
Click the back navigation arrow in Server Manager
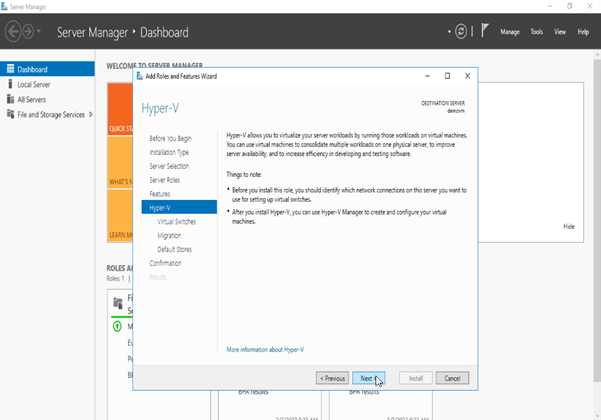(x=13, y=31)
